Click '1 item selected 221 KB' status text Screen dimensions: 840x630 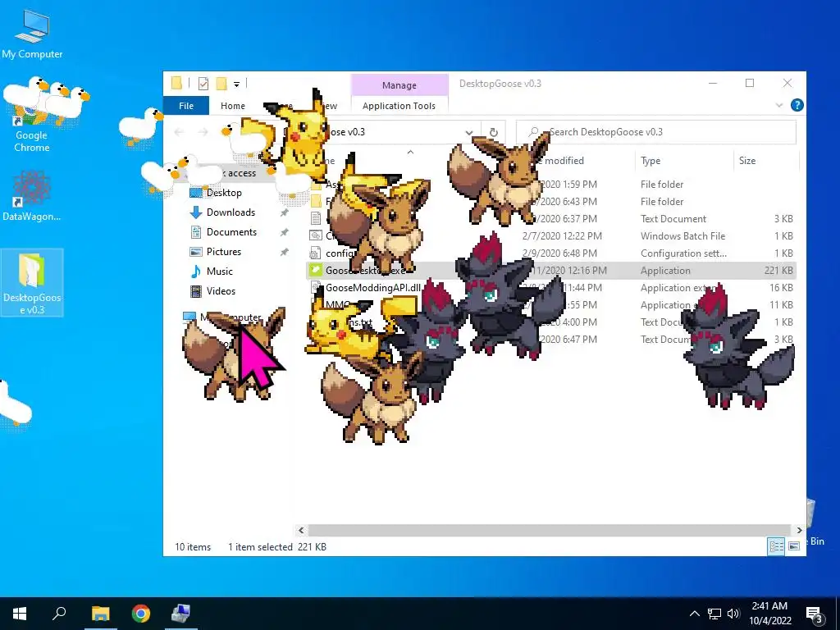click(x=277, y=547)
